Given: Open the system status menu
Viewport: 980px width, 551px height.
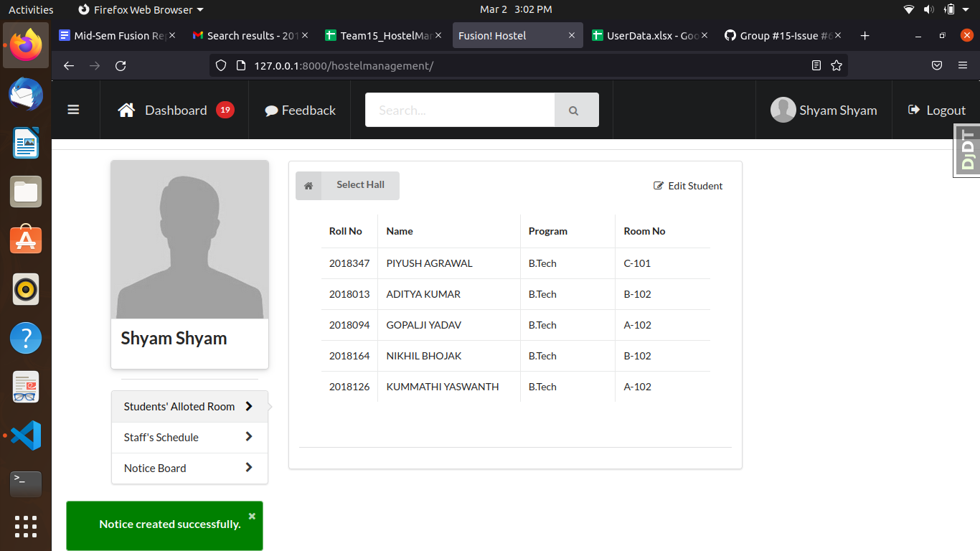Looking at the screenshot, I should click(x=938, y=9).
